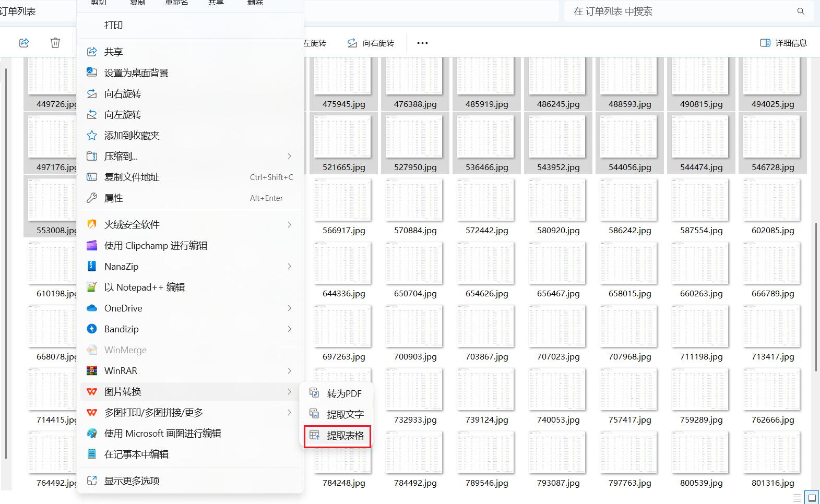Expand the WinRAR submenu arrow
820x504 pixels.
click(x=289, y=371)
